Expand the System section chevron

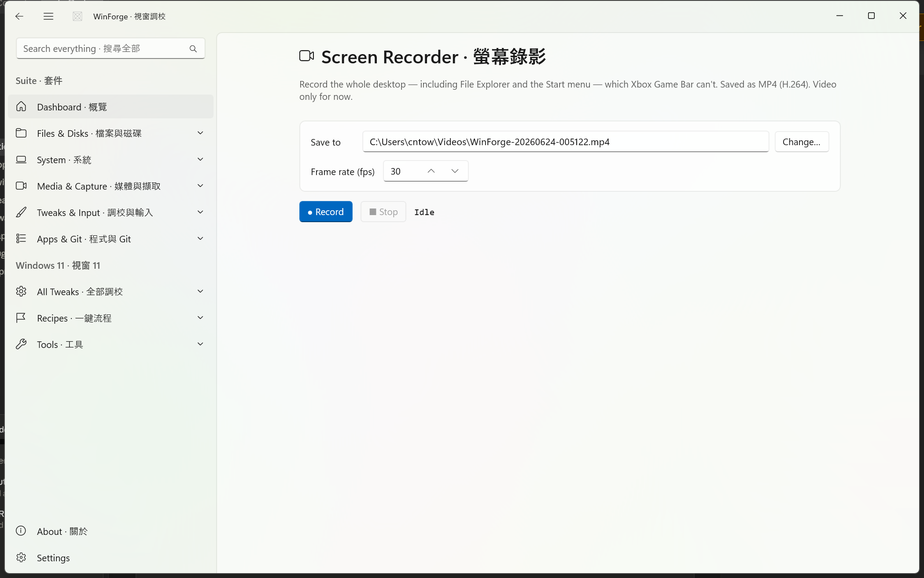[200, 159]
